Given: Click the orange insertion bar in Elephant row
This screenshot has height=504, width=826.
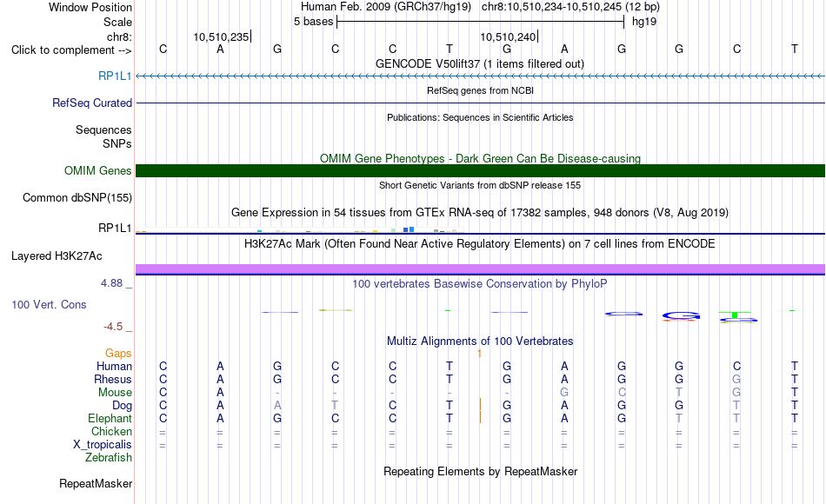Looking at the screenshot, I should 480,417.
